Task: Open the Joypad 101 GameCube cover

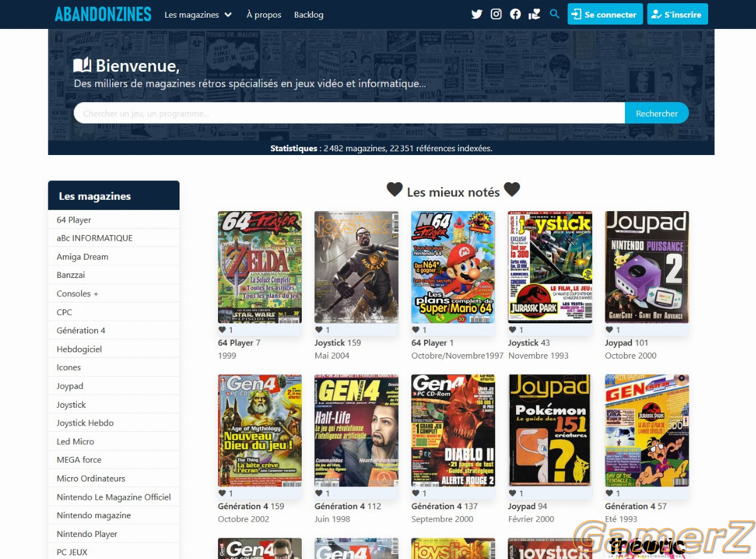Action: tap(647, 267)
